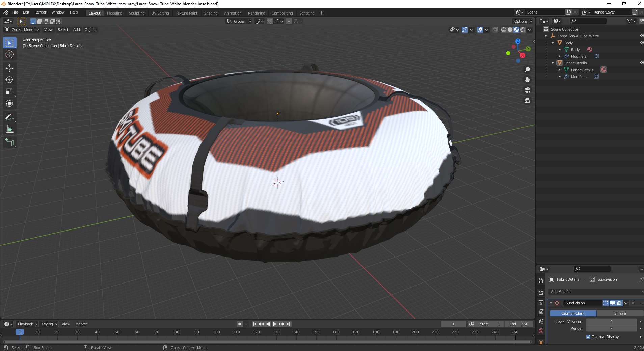Screen dimensions: 644x351
Task: Open the outliner filter dropdown
Action: tap(631, 21)
